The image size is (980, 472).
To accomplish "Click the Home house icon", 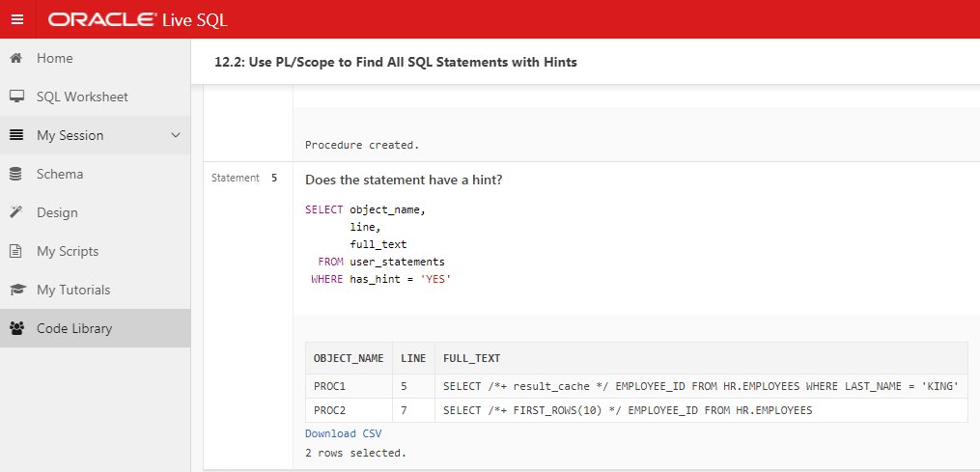I will tap(16, 58).
